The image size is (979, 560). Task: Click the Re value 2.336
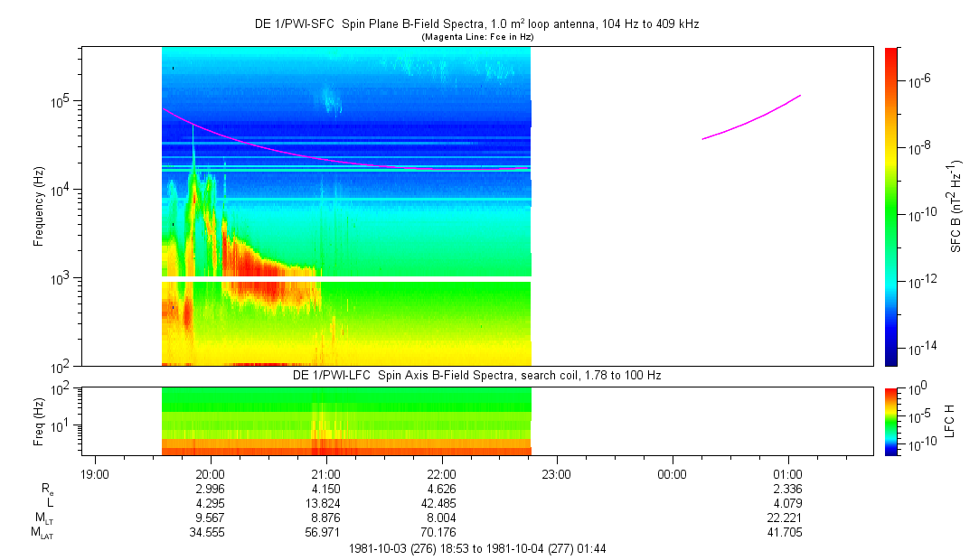787,489
